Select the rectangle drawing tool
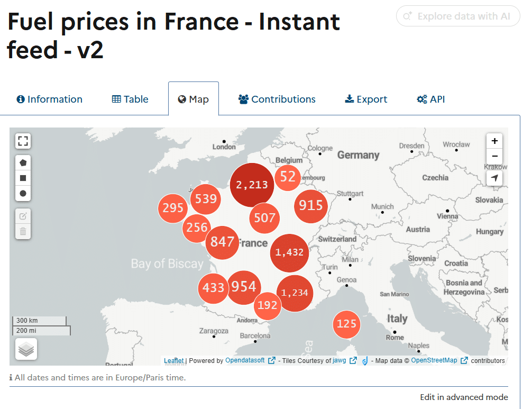 (x=23, y=178)
